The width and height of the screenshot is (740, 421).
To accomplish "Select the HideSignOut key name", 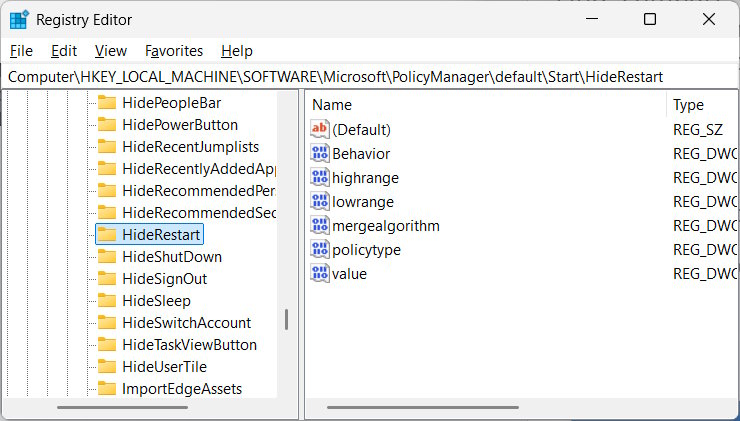I will tap(164, 279).
